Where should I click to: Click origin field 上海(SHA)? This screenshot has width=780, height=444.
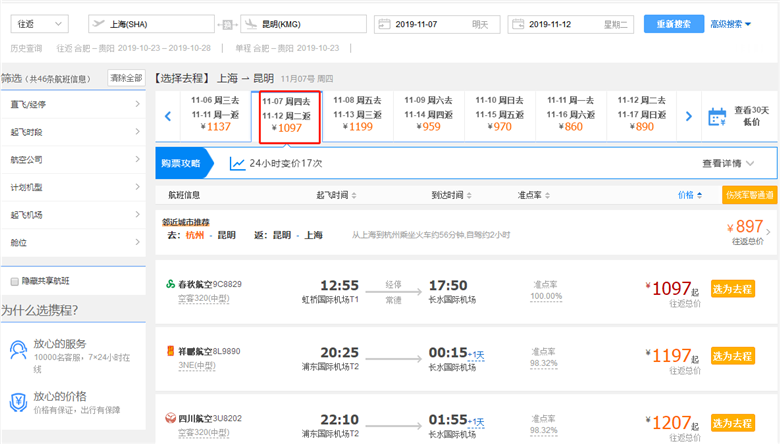pyautogui.click(x=151, y=24)
